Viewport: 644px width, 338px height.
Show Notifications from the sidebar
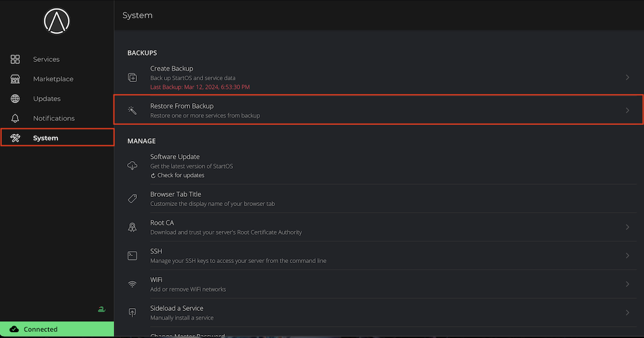click(53, 118)
